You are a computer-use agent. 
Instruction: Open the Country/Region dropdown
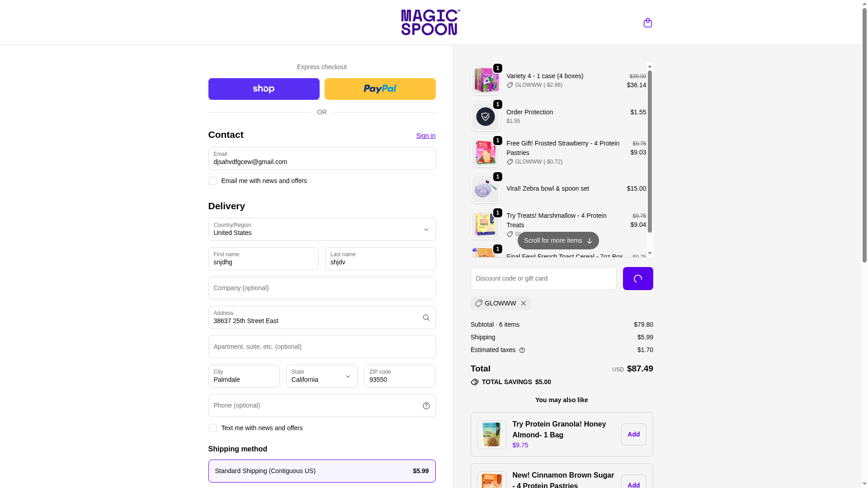pos(322,229)
